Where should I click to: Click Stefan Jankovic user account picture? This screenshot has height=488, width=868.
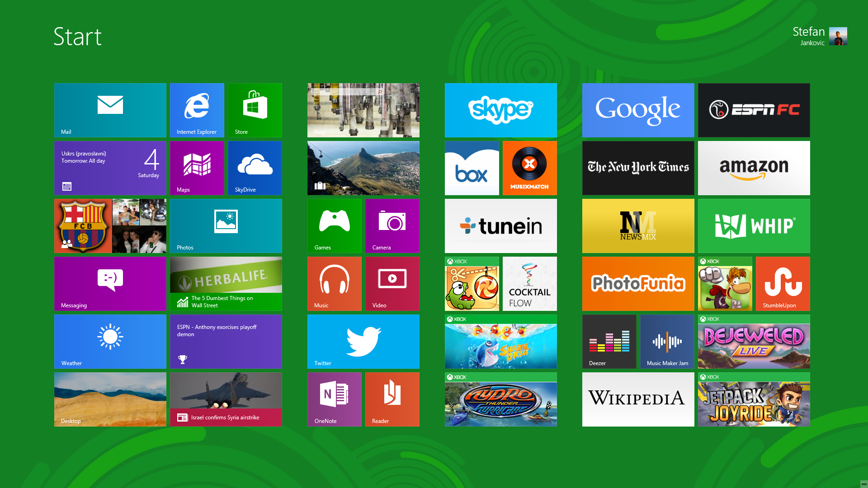(838, 36)
